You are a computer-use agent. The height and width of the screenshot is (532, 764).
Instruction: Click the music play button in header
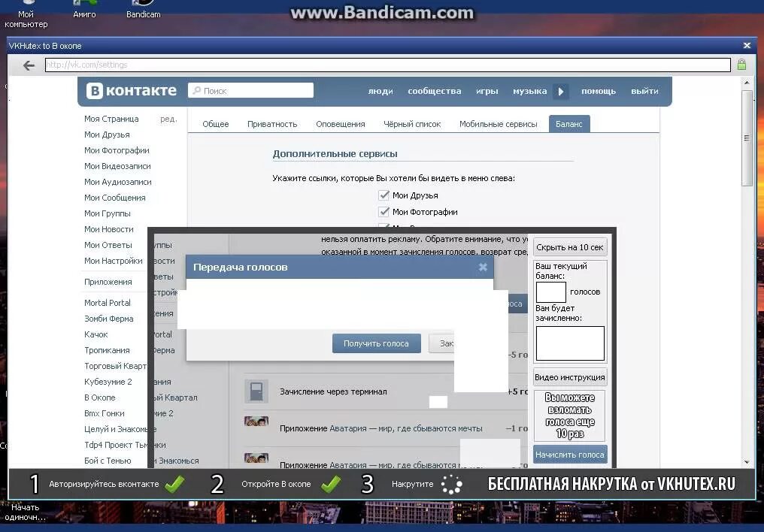[x=561, y=91]
